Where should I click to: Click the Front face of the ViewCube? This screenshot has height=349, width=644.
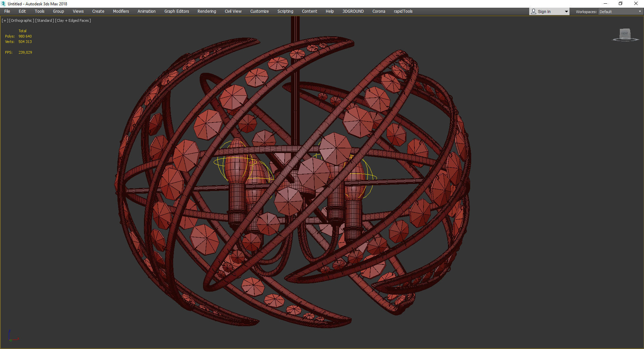(625, 34)
